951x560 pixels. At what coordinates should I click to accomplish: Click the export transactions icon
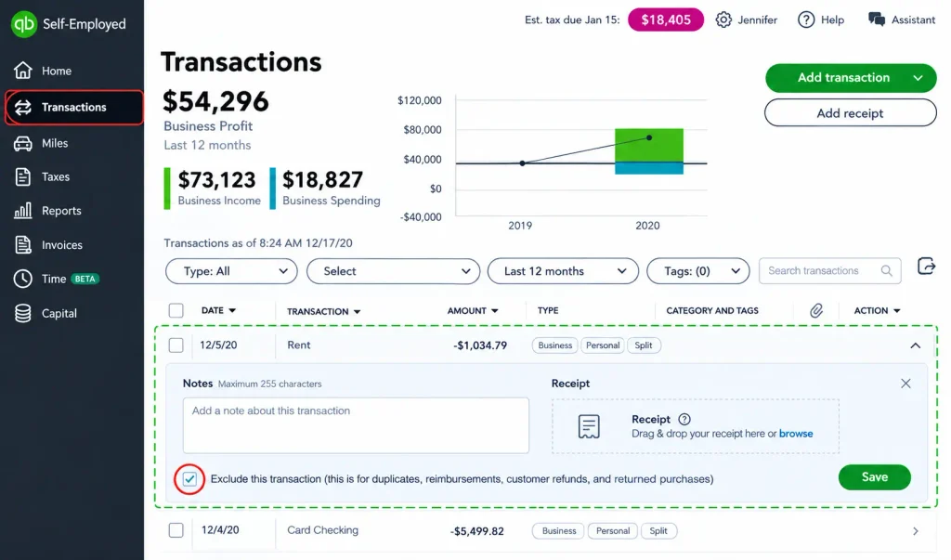point(926,267)
